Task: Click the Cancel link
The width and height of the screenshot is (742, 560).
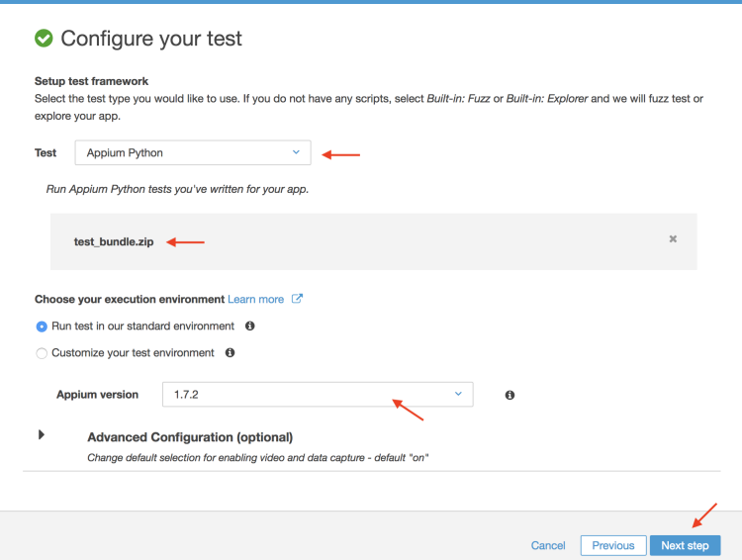Action: pyautogui.click(x=548, y=545)
